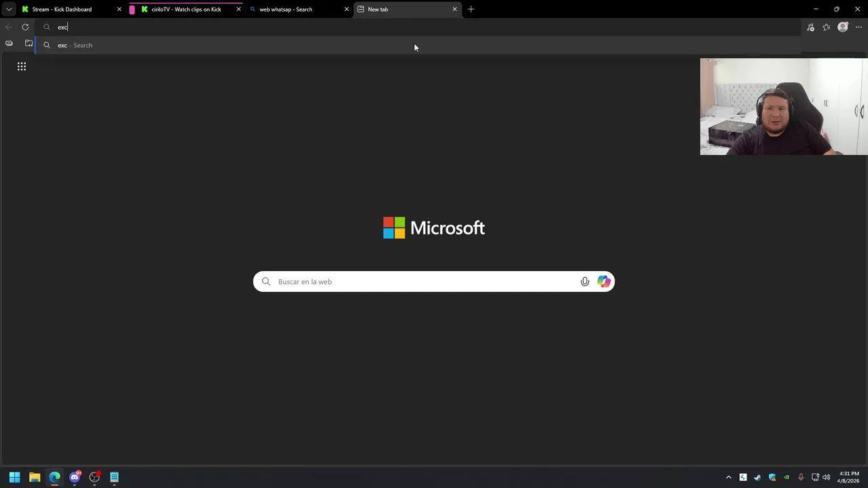Switch to web whatsap - Search tab

pyautogui.click(x=298, y=9)
